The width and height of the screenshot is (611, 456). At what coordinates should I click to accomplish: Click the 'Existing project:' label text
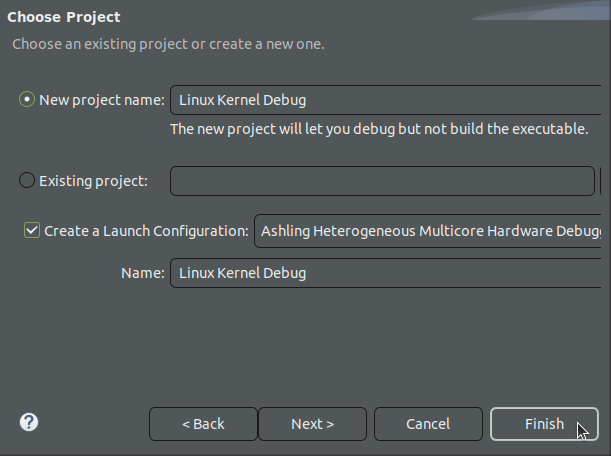(x=93, y=181)
